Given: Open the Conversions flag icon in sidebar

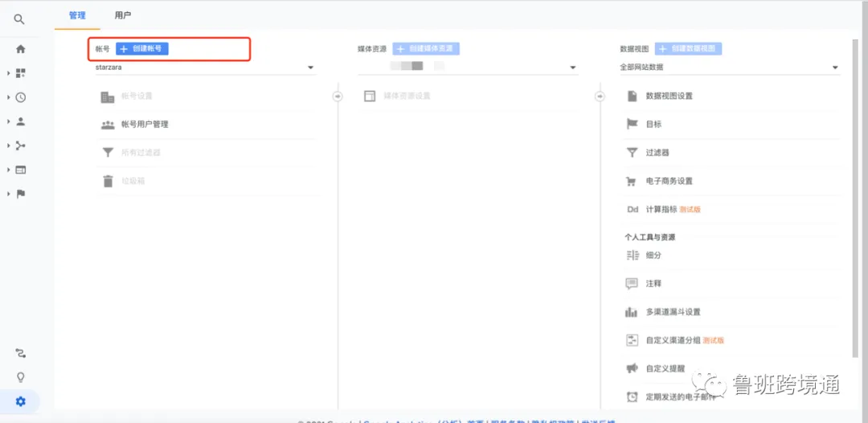Looking at the screenshot, I should [x=20, y=194].
